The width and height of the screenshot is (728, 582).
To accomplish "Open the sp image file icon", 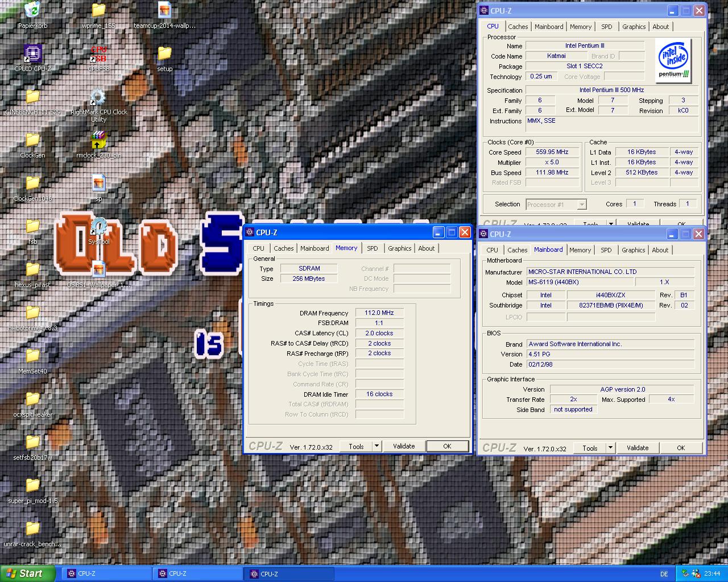I will point(98,183).
